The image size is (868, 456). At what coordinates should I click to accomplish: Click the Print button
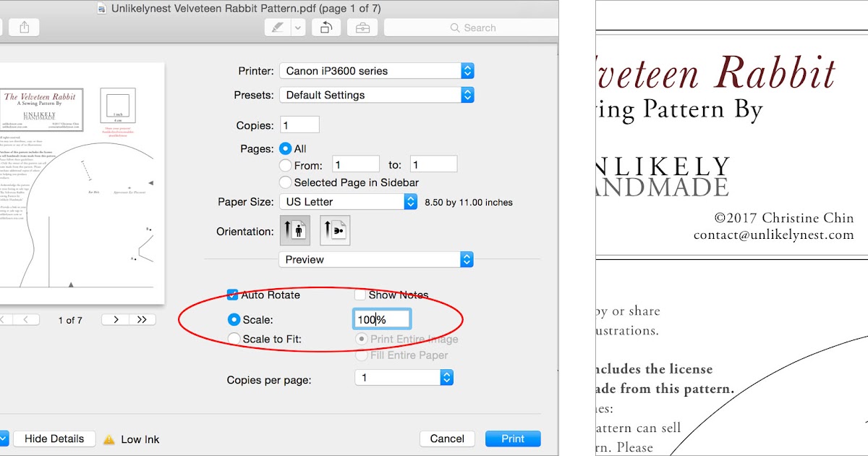(x=513, y=438)
